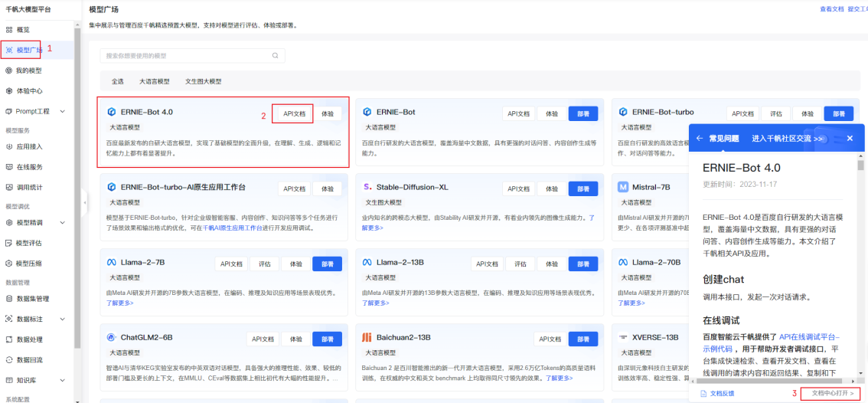Click 文档反馈 in help panel footer
The image size is (868, 403).
pyautogui.click(x=717, y=393)
